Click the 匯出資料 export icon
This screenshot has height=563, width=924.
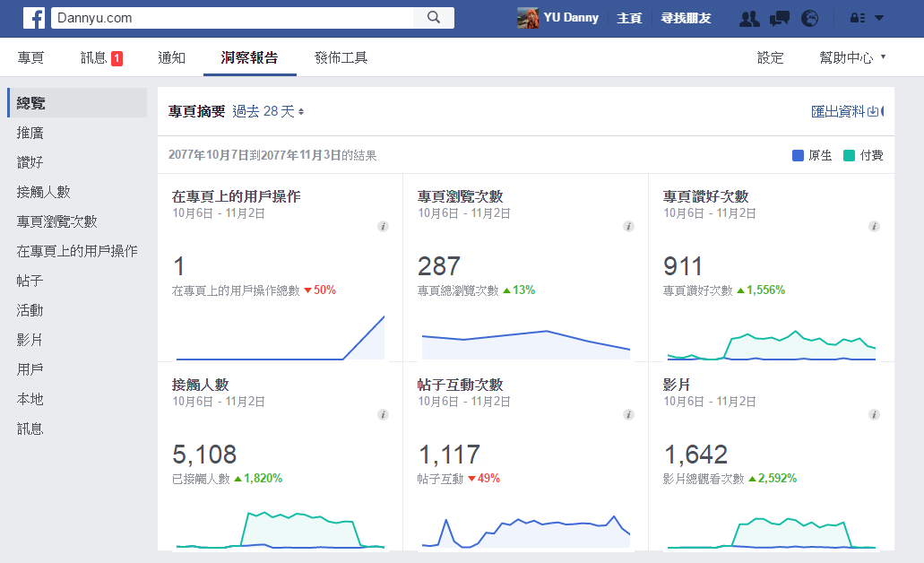(x=873, y=111)
